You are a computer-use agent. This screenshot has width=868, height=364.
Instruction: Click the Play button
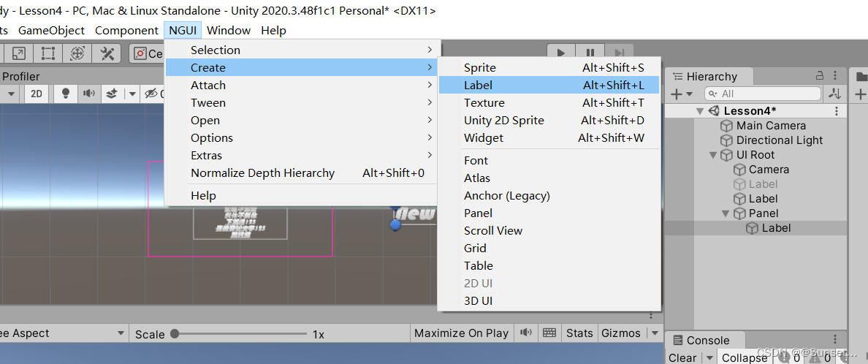[x=561, y=53]
